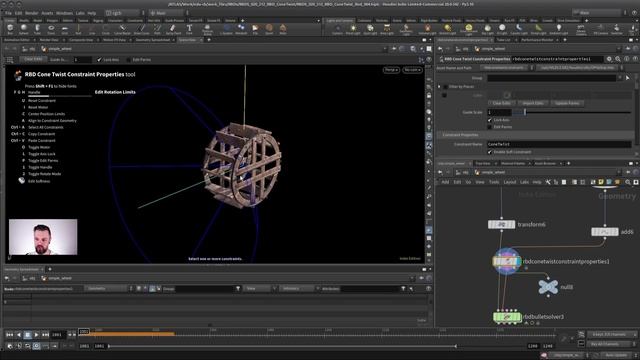Open the Persp camera dropdown in viewport
Screen dimensions: 640x360
click(391, 70)
